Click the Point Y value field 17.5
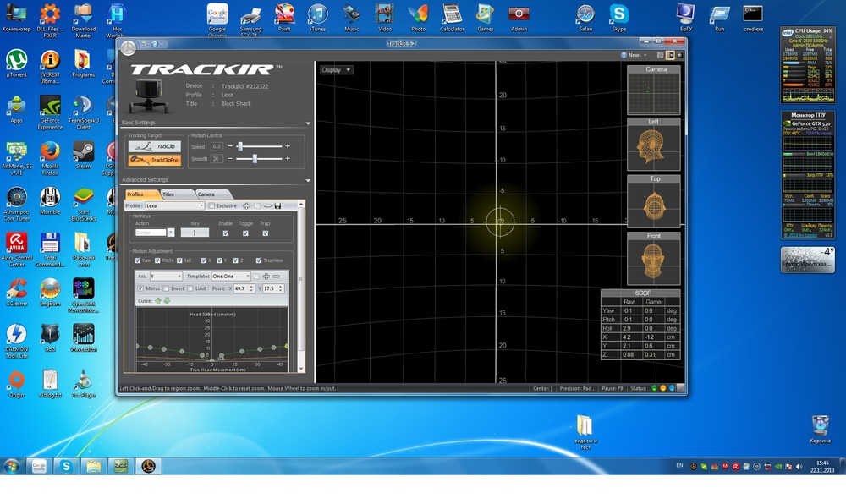Screen dimensions: 846x504 coord(271,288)
